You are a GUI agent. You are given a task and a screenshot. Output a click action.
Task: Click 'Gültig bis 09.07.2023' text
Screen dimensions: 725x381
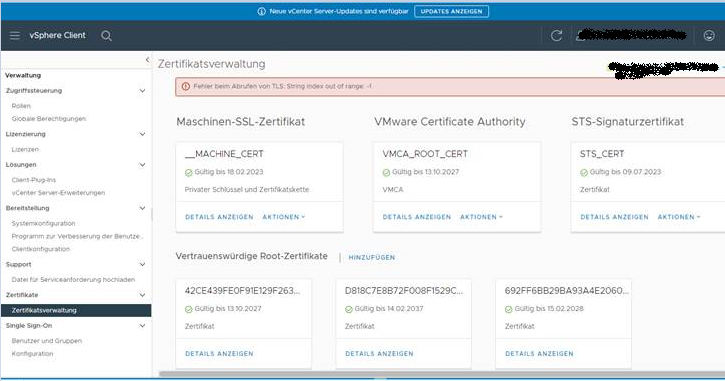coord(625,172)
